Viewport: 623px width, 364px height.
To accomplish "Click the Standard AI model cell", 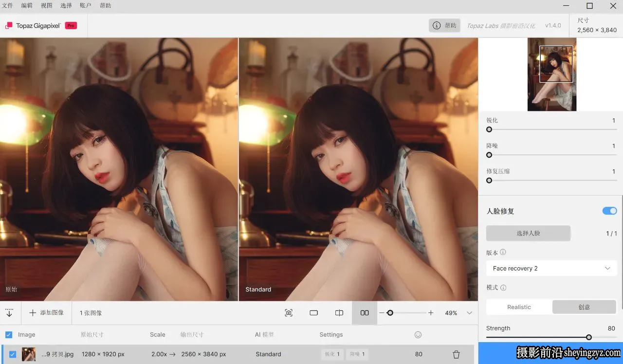I will tap(268, 354).
